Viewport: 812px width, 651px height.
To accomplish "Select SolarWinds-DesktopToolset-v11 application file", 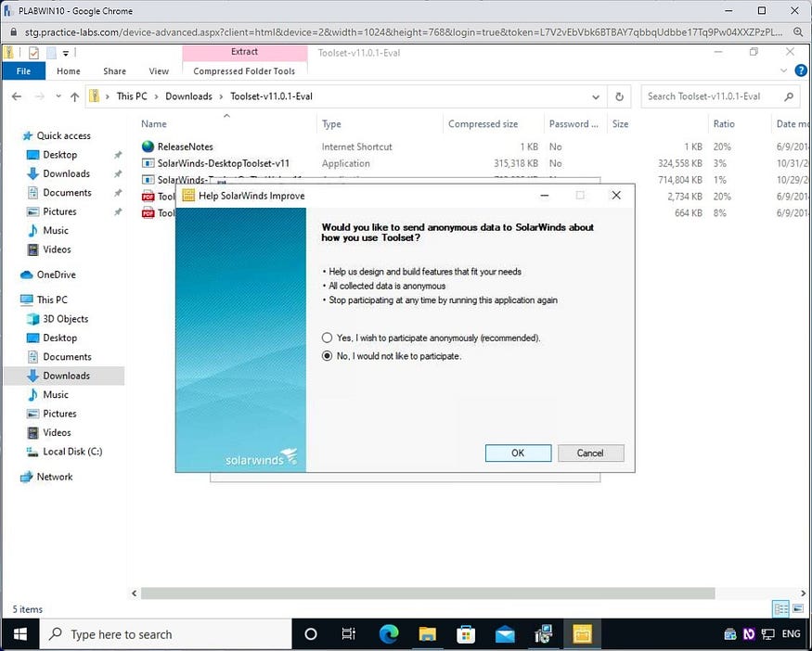I will (x=224, y=163).
